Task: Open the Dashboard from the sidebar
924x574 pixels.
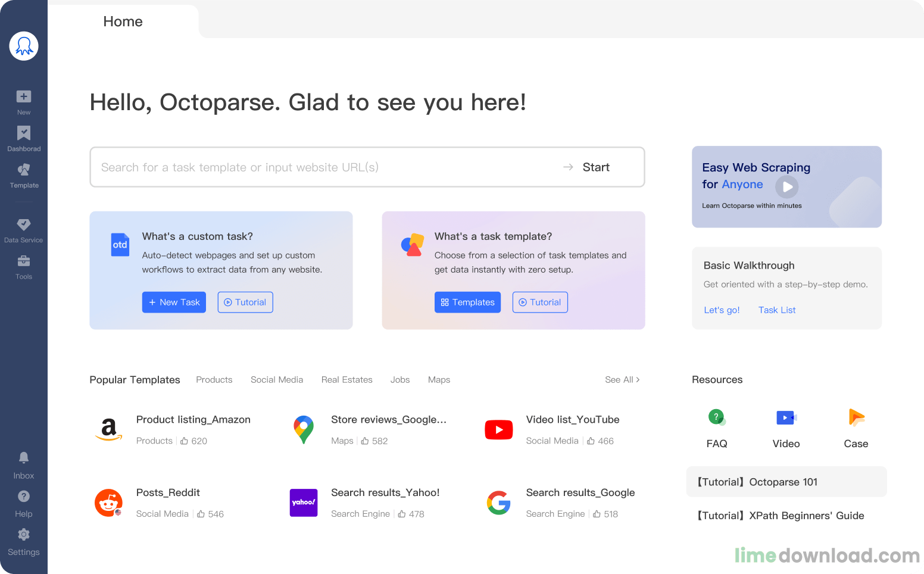Action: coord(24,134)
